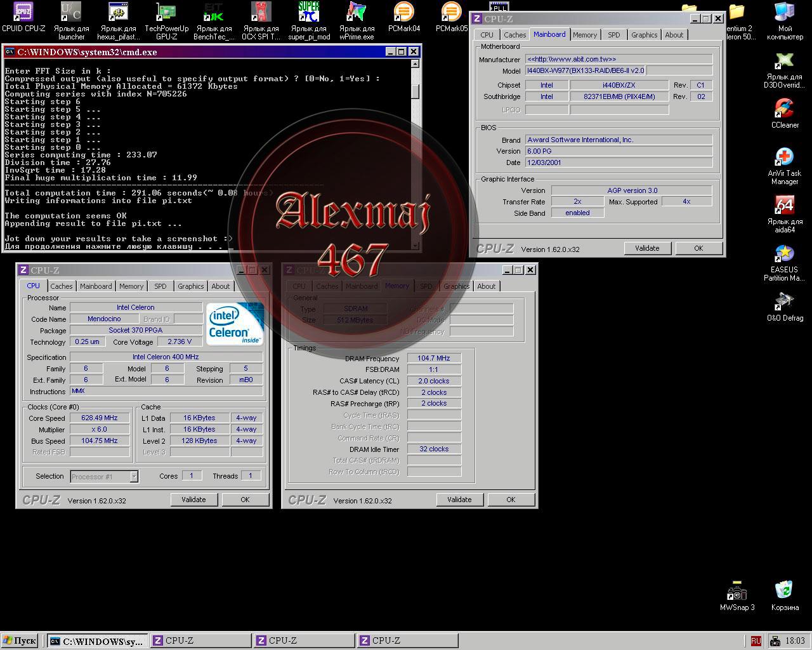Click OK in the Memory window

click(511, 500)
